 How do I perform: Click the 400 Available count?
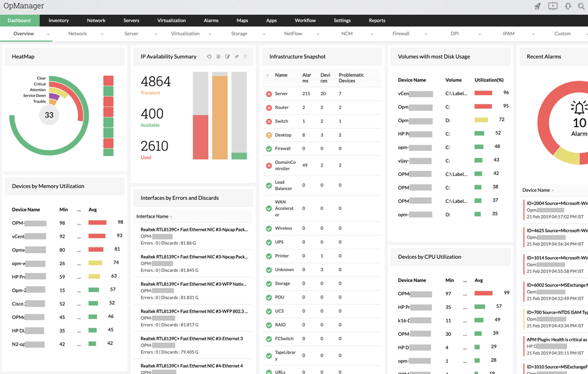152,114
